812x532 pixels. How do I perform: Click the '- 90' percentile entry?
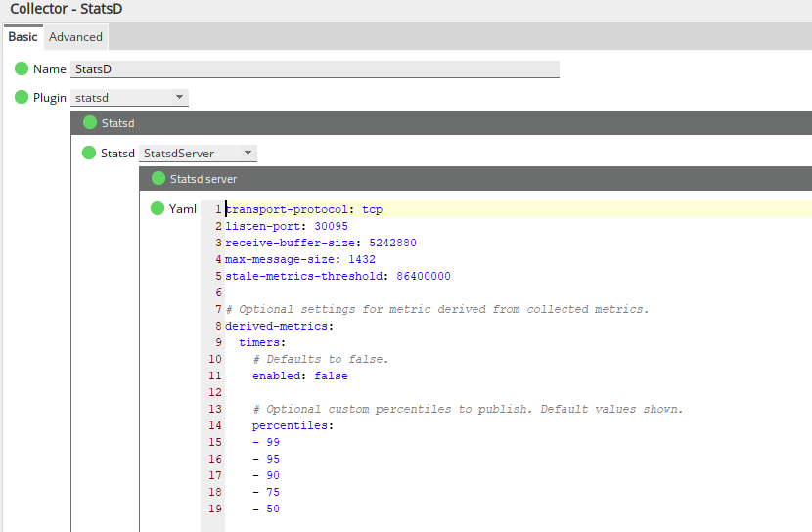click(266, 475)
